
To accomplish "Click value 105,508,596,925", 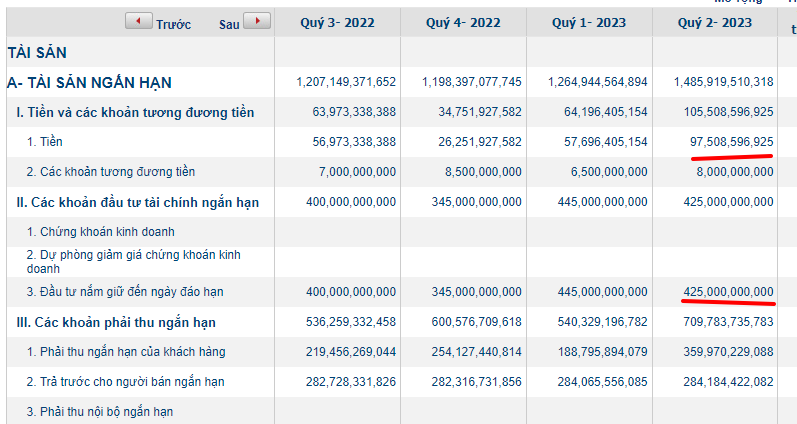I will pyautogui.click(x=729, y=112).
